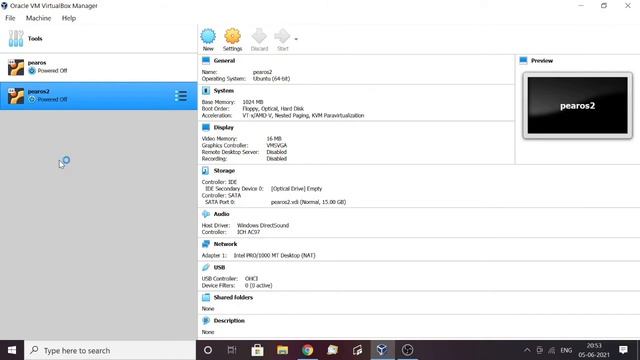Click the Audio section speaker icon
The image size is (640, 360).
click(x=206, y=214)
